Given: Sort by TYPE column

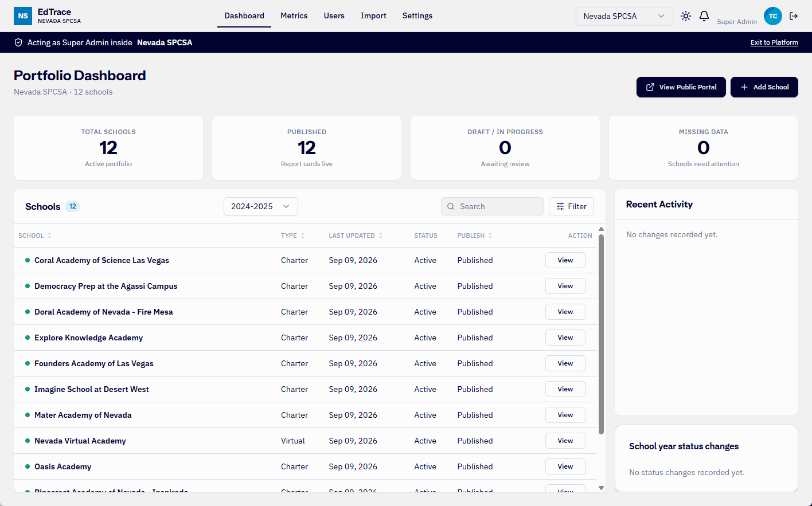Looking at the screenshot, I should click(x=293, y=236).
